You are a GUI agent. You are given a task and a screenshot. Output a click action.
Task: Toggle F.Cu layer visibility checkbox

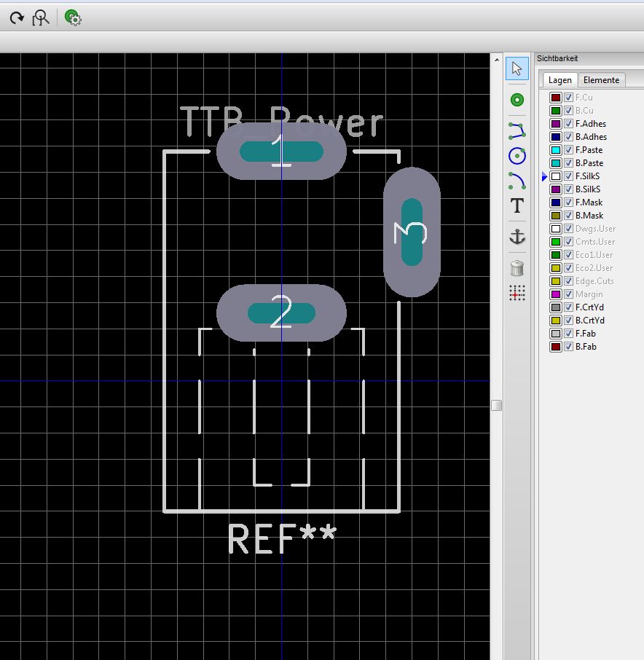[568, 97]
